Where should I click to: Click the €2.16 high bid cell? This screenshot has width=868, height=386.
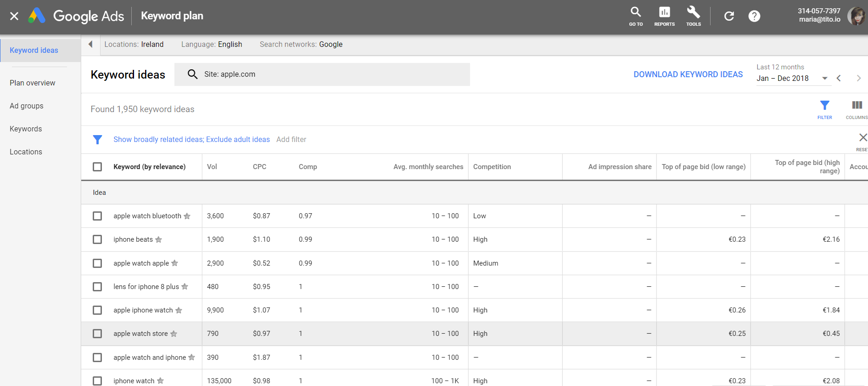click(x=831, y=239)
